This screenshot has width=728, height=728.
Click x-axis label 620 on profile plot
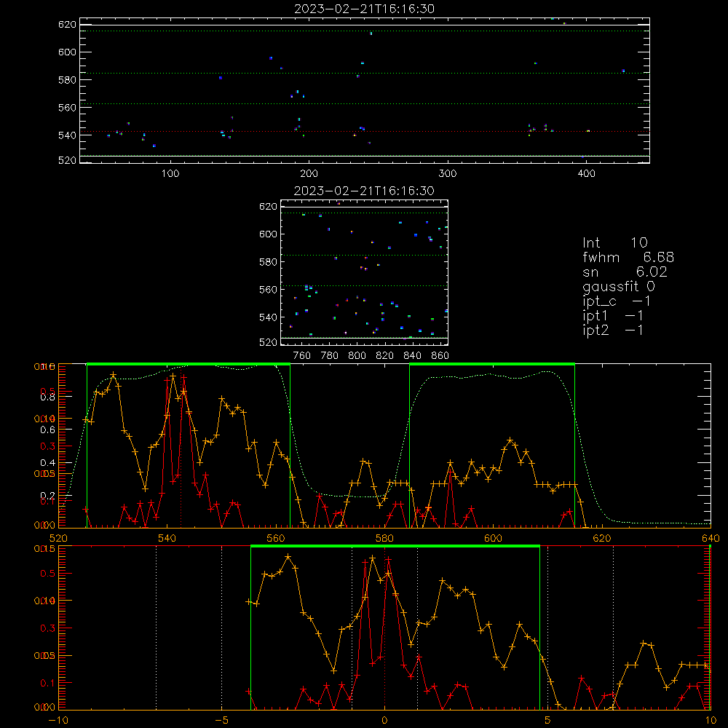pyautogui.click(x=602, y=538)
